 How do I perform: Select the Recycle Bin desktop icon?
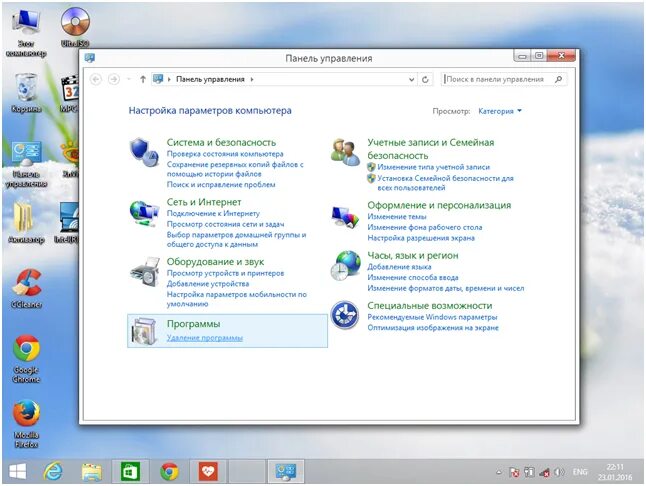[x=26, y=92]
